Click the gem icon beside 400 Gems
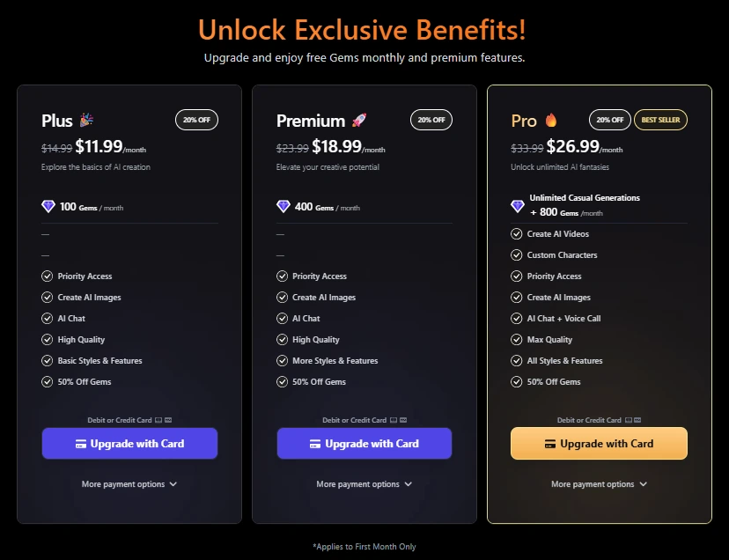The height and width of the screenshot is (560, 729). pyautogui.click(x=283, y=205)
